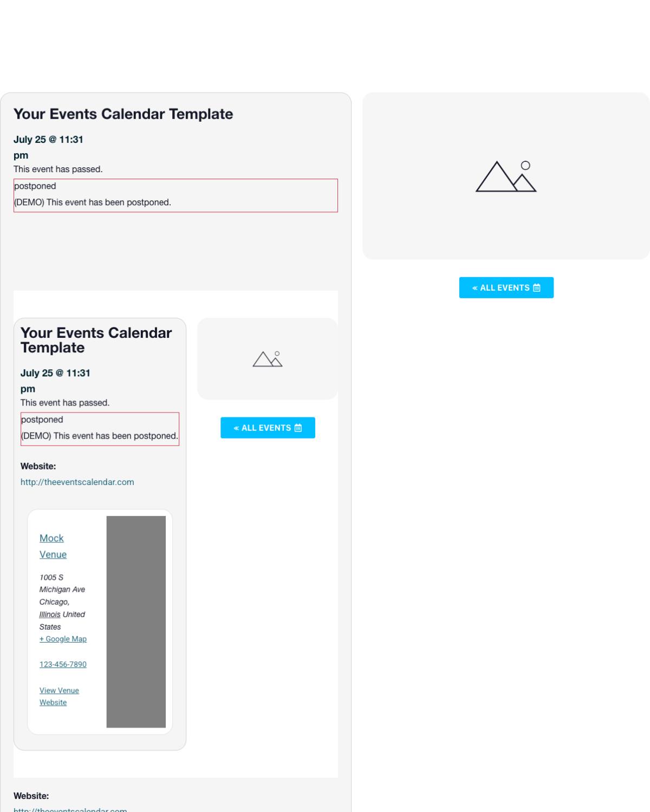Open the website link at page bottom

(70, 809)
